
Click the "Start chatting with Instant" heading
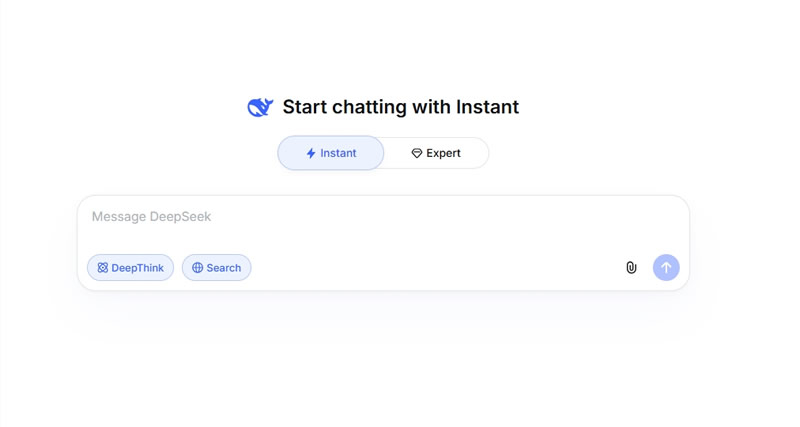click(400, 107)
